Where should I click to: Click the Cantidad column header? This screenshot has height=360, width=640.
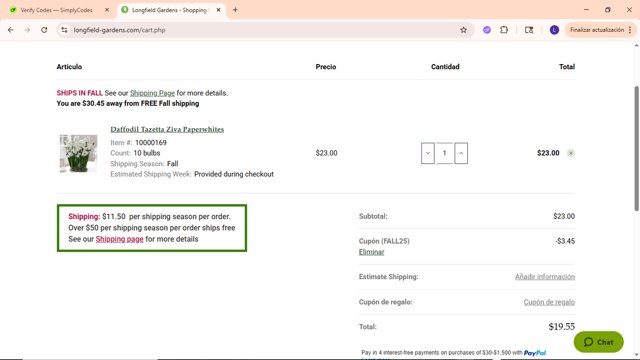[x=445, y=67]
